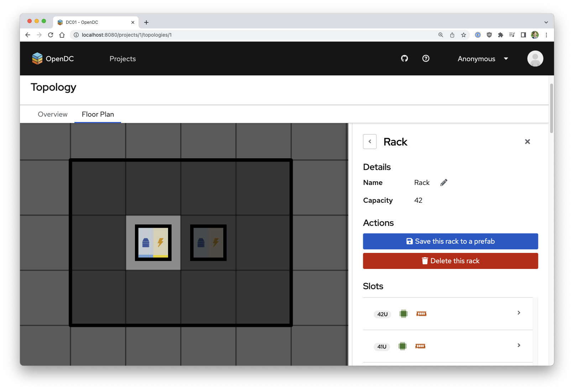574x392 pixels.
Task: Click the yellow energy bolt on the selected rack
Action: coord(160,242)
